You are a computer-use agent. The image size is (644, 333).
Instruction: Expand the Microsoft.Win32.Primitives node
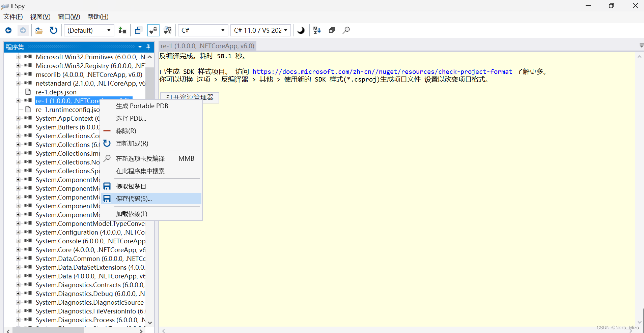click(18, 57)
